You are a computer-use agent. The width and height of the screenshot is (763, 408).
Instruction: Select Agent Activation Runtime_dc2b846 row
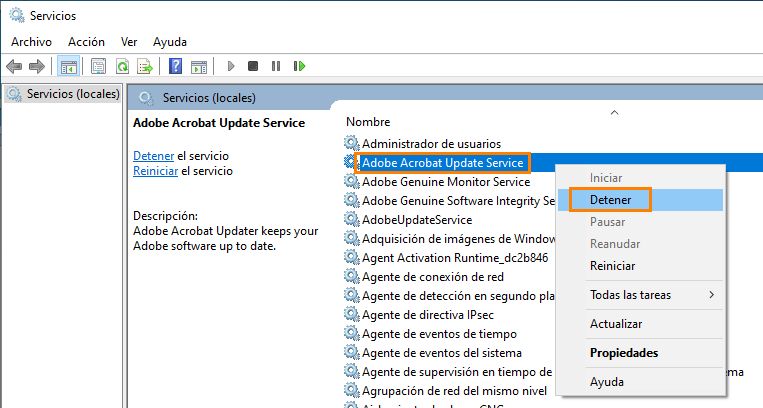click(454, 258)
